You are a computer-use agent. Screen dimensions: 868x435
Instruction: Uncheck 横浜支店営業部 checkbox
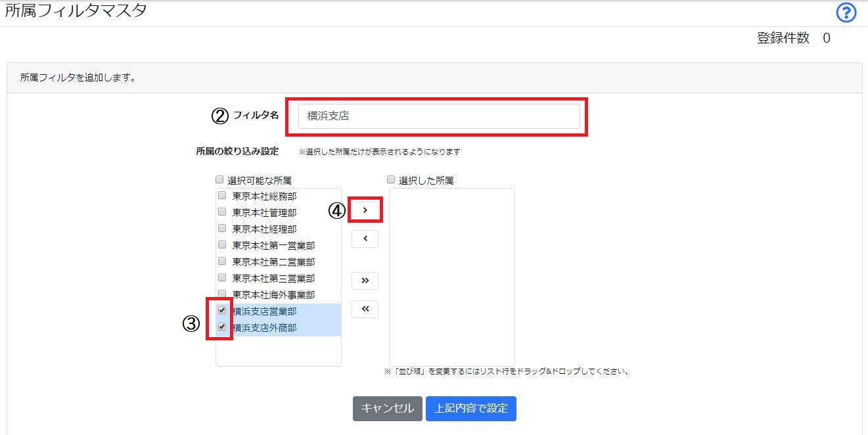point(222,310)
